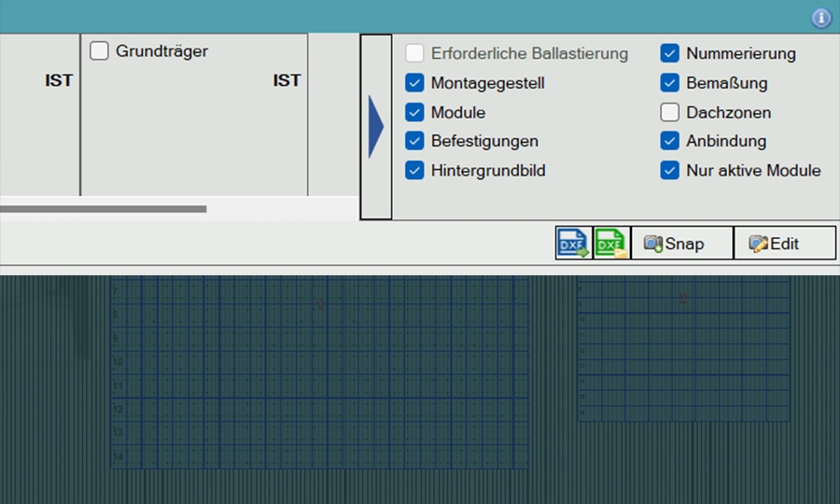Toggle Bemaßung checkbox
Screen dimensions: 840x504
pos(669,83)
